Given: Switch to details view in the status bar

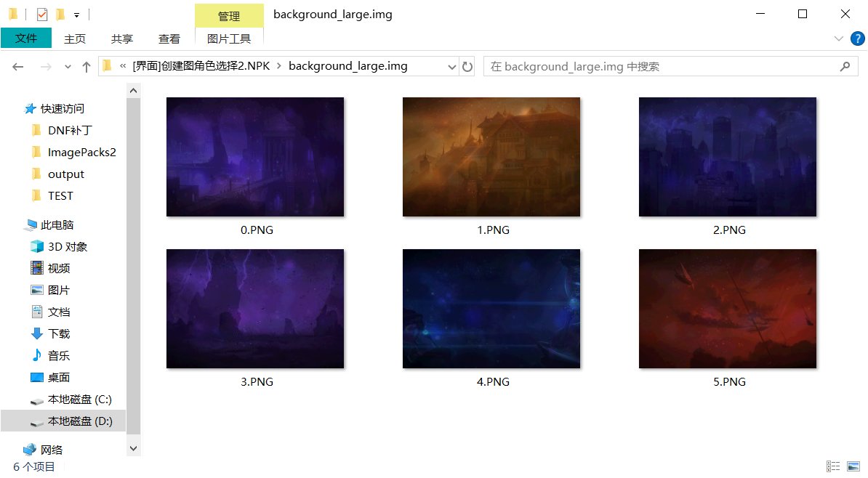Looking at the screenshot, I should pos(833,466).
